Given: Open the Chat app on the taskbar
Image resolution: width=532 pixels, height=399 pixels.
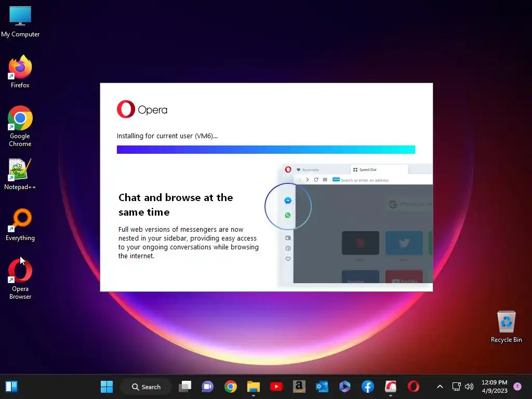Looking at the screenshot, I should (x=207, y=387).
